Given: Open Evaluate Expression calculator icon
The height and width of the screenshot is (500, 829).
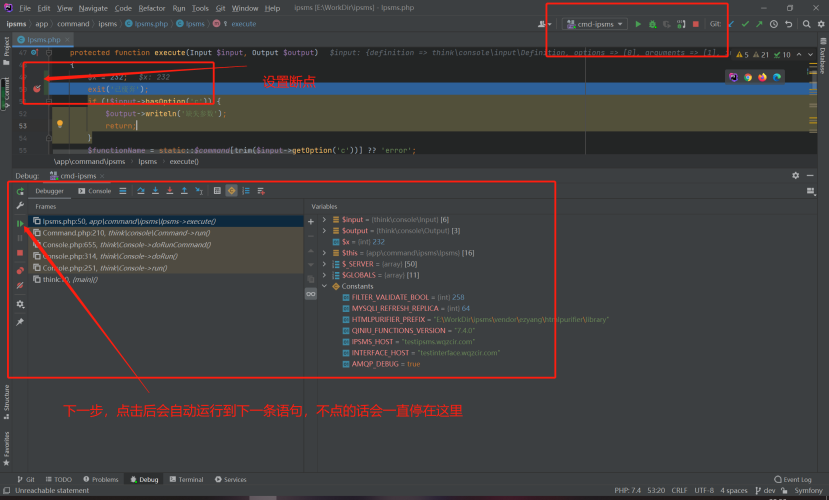Looking at the screenshot, I should (217, 191).
